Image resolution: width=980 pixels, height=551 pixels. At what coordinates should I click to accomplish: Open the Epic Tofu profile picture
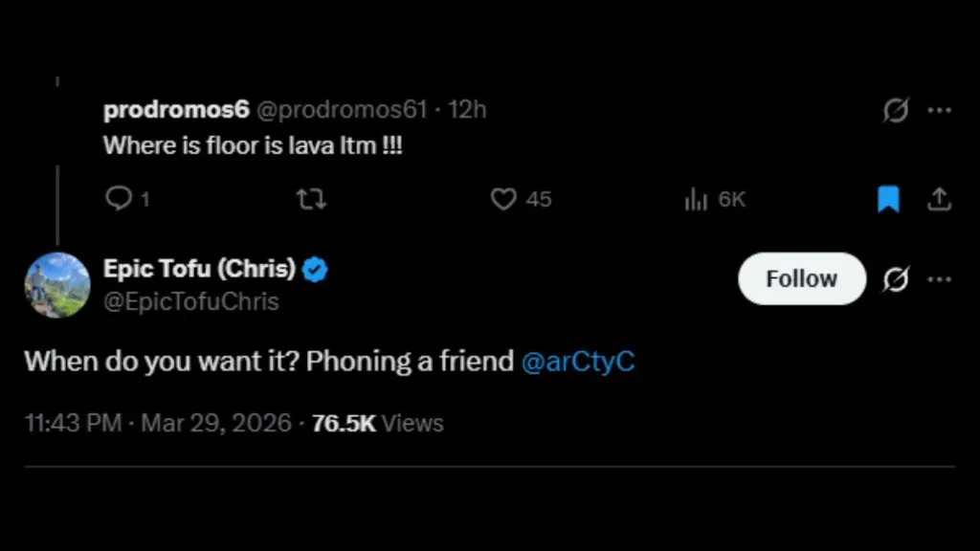57,285
